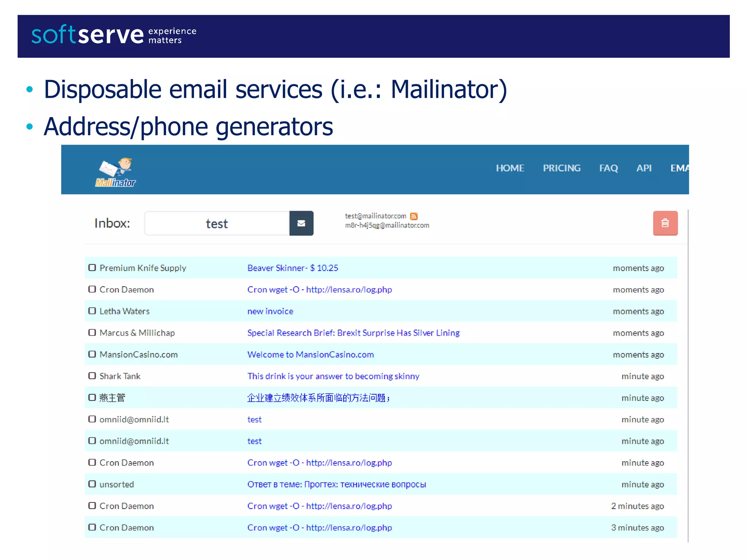The height and width of the screenshot is (560, 747).
Task: Open This drink is your answer message
Action: coord(333,376)
